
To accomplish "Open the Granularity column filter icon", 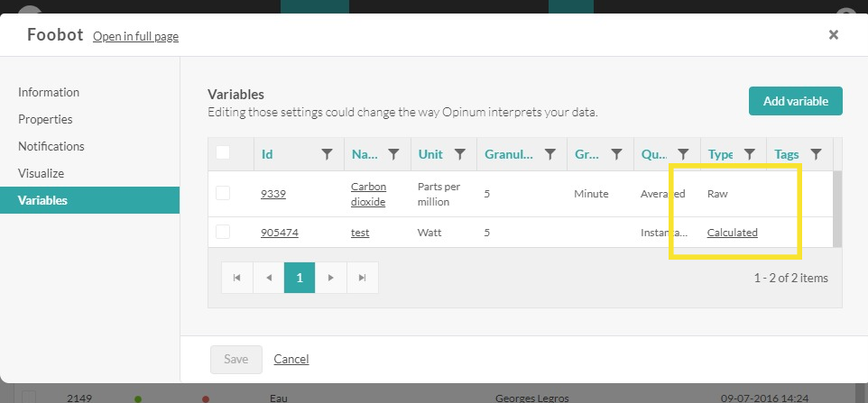I will click(x=550, y=154).
